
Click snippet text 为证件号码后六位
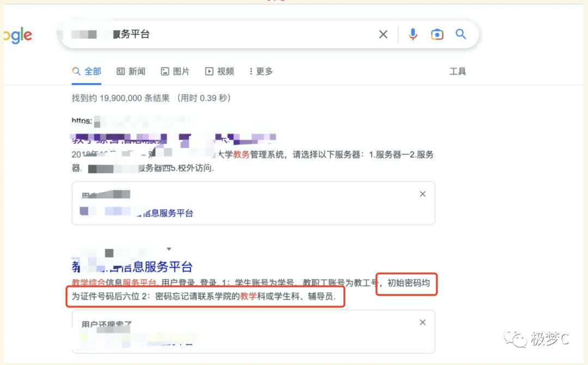pos(106,296)
